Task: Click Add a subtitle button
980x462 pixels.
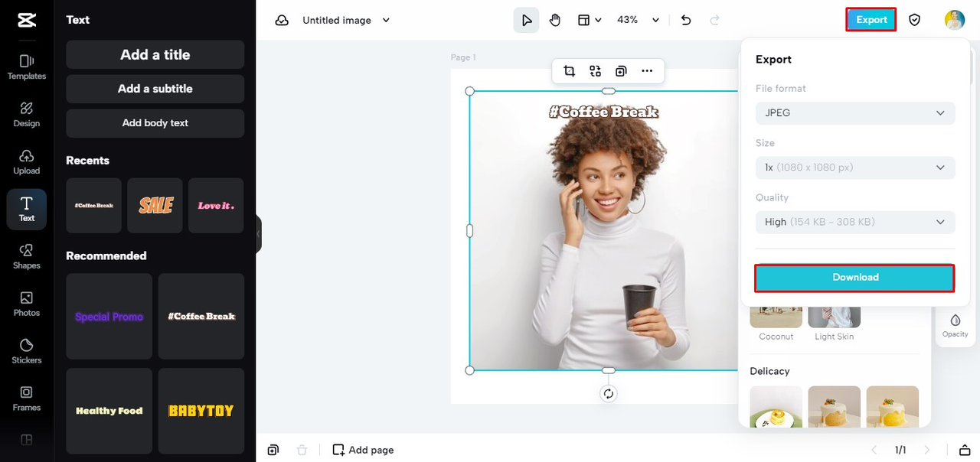Action: (155, 89)
